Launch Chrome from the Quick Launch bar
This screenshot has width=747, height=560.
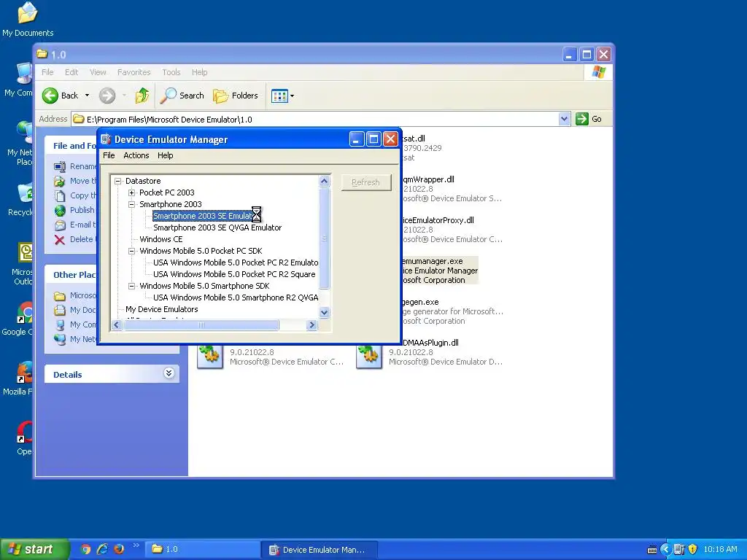click(85, 549)
